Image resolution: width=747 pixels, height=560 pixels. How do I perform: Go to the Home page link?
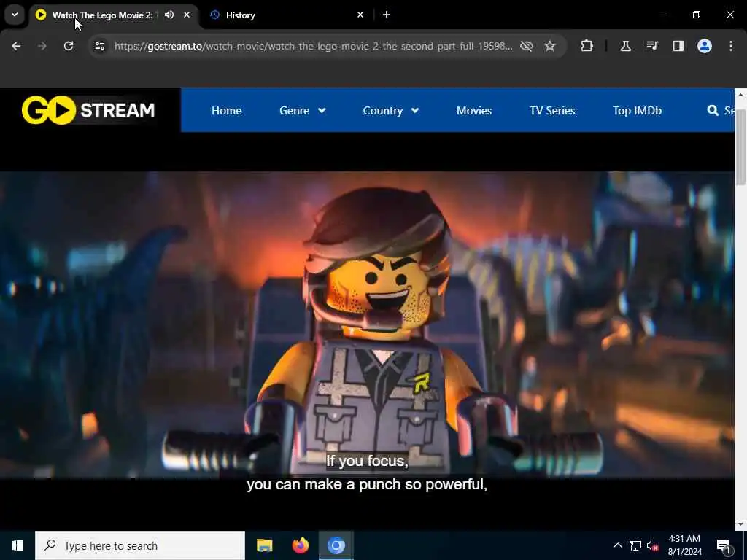227,111
